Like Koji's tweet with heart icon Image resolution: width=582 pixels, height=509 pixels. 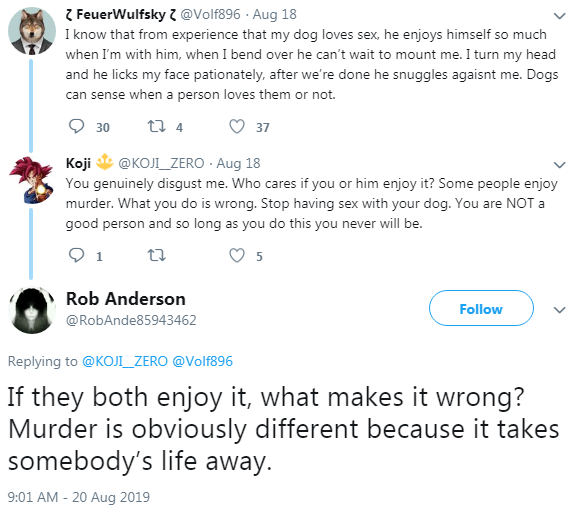[x=237, y=255]
